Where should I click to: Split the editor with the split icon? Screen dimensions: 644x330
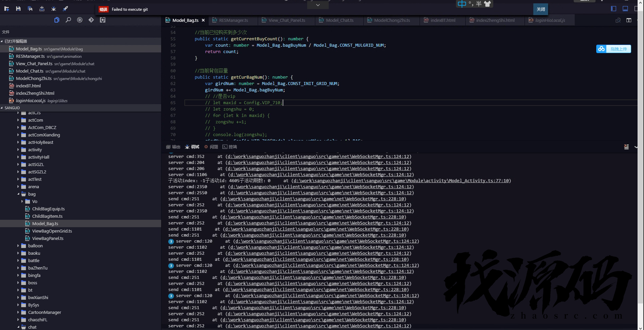[x=629, y=20]
